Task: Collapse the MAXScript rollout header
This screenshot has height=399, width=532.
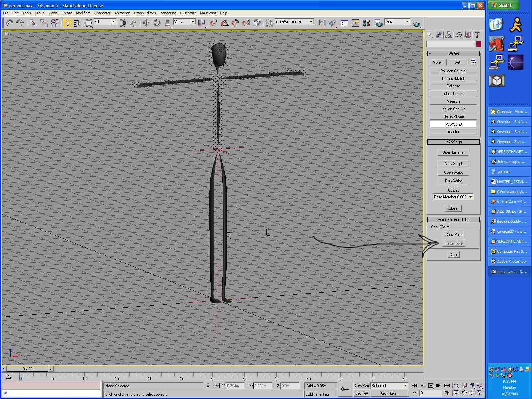Action: 453,142
